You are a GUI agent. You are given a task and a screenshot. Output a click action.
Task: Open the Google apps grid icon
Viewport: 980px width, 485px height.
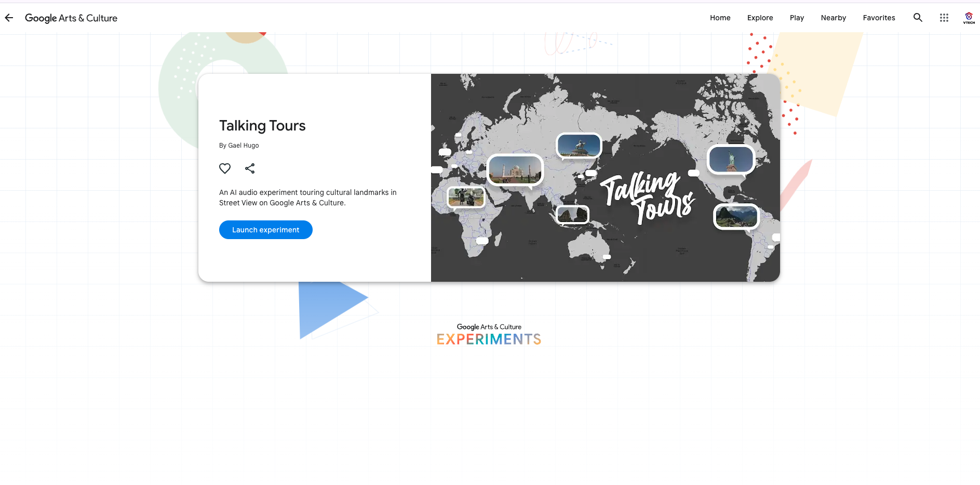pyautogui.click(x=944, y=18)
